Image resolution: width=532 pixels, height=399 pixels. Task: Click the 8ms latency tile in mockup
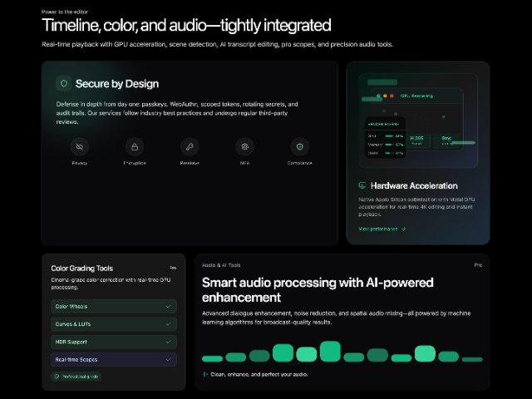[x=446, y=140]
